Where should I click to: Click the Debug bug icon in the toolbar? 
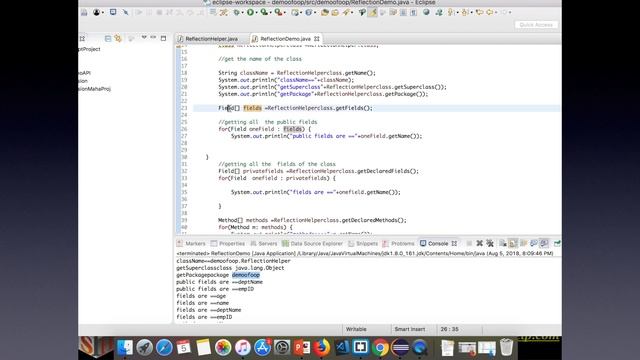tap(236, 12)
